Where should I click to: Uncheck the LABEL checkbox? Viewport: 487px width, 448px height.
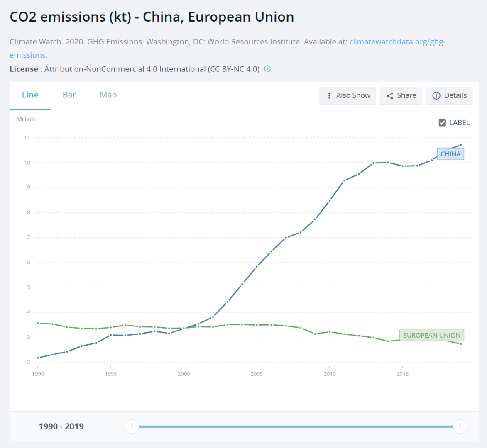click(442, 123)
